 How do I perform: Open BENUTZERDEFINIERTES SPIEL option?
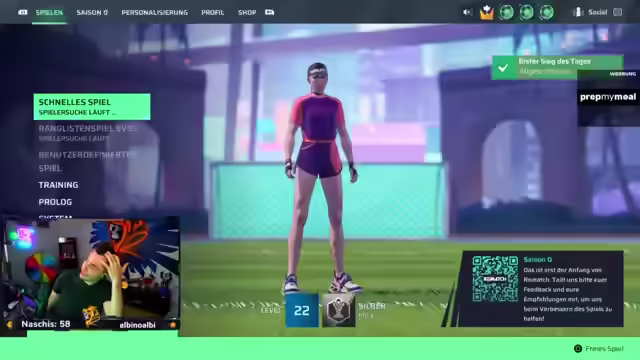pos(87,161)
